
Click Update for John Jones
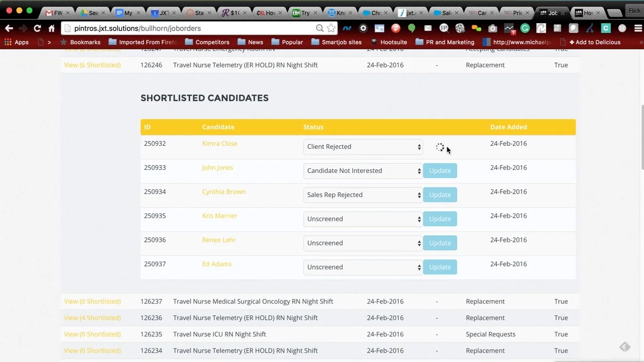440,171
